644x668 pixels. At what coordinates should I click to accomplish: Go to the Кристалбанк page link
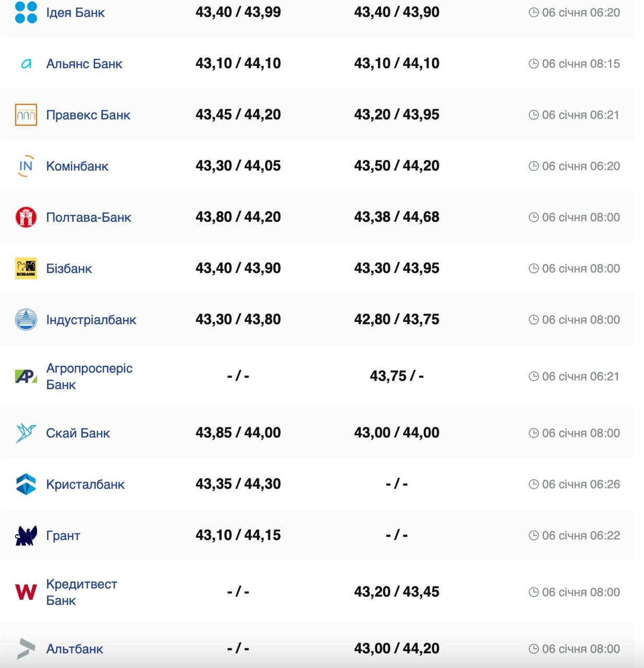click(86, 484)
